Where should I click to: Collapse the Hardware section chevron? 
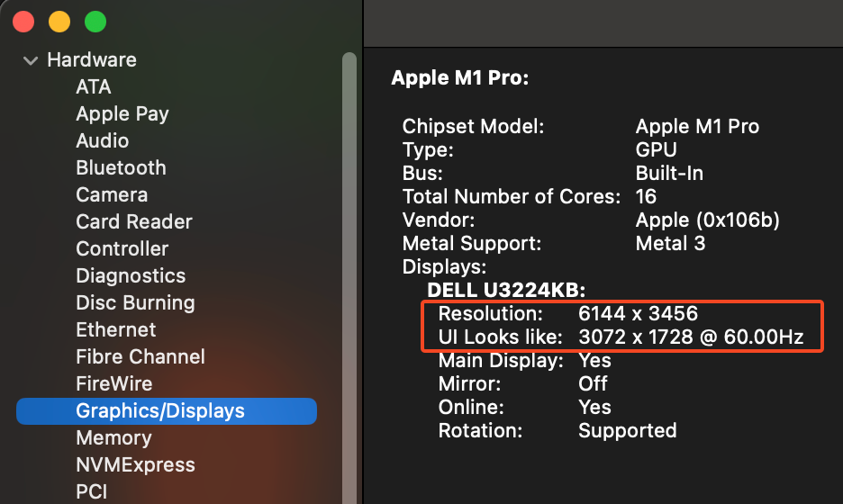tap(31, 60)
